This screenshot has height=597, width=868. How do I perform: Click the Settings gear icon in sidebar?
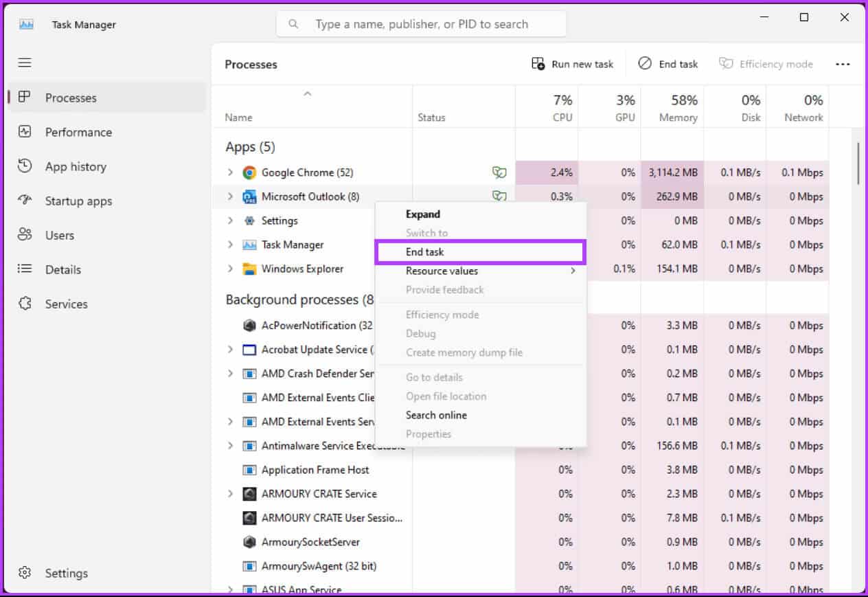coord(25,572)
